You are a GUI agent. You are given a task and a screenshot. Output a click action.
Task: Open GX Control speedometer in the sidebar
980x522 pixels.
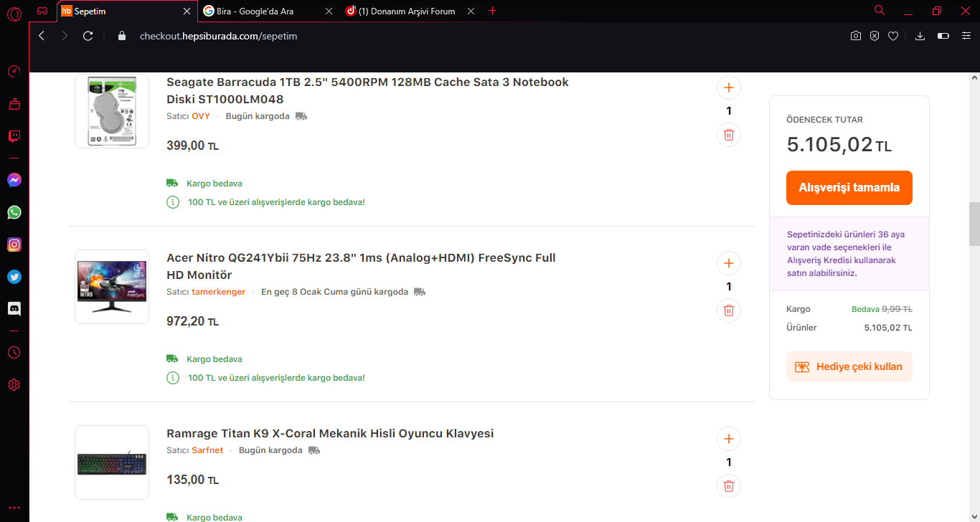14,72
